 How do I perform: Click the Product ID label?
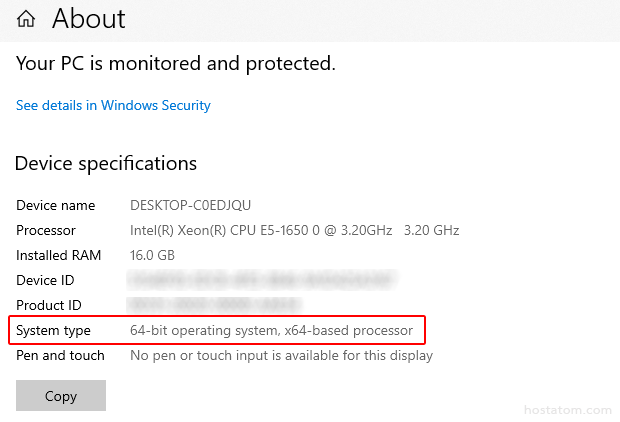coord(49,305)
